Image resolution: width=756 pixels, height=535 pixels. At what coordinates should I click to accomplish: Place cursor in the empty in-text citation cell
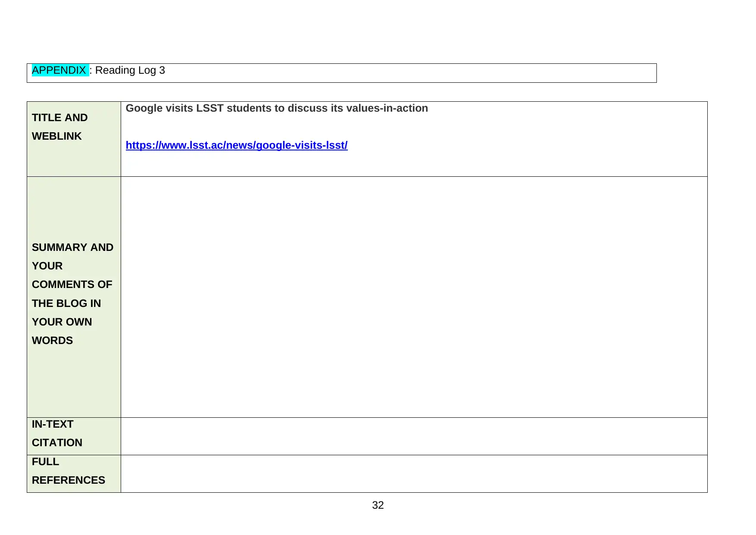(x=414, y=436)
